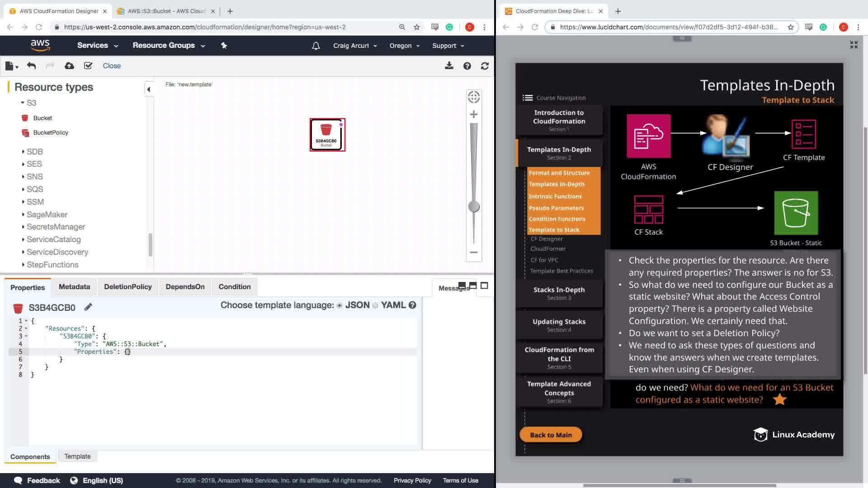Screen dimensions: 868x488
Task: Click the fit to window target icon
Action: point(473,97)
